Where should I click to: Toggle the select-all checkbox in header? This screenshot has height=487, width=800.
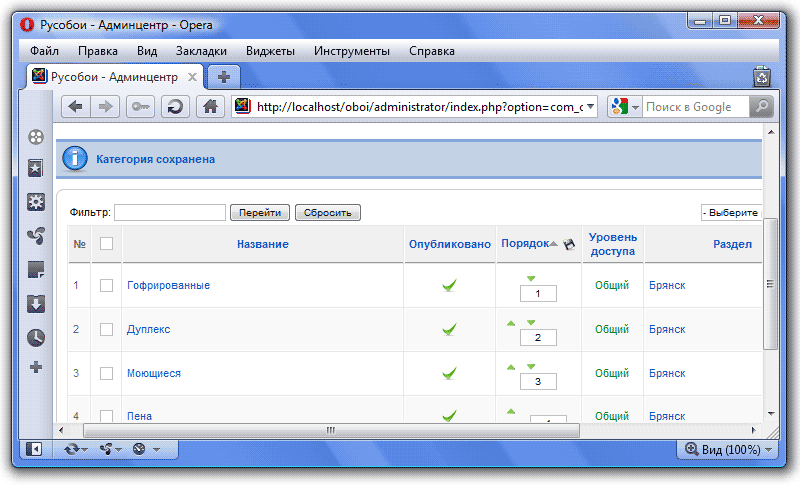point(107,244)
